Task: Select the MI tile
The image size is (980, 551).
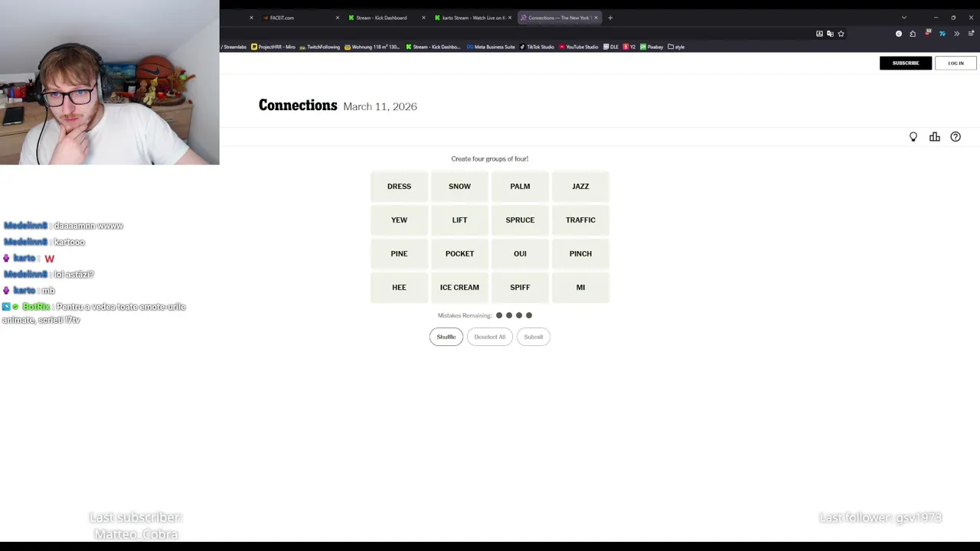Action: (580, 287)
